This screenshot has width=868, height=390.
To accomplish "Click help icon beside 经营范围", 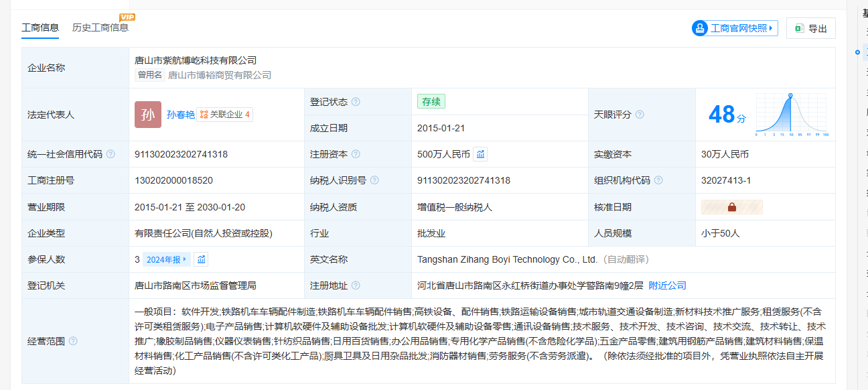I will tap(73, 341).
